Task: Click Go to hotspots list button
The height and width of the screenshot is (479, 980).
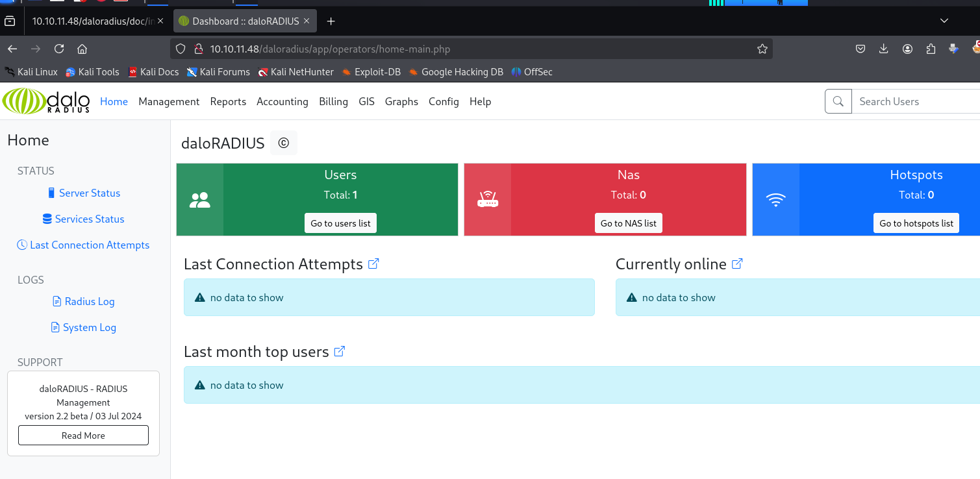Action: click(x=916, y=223)
